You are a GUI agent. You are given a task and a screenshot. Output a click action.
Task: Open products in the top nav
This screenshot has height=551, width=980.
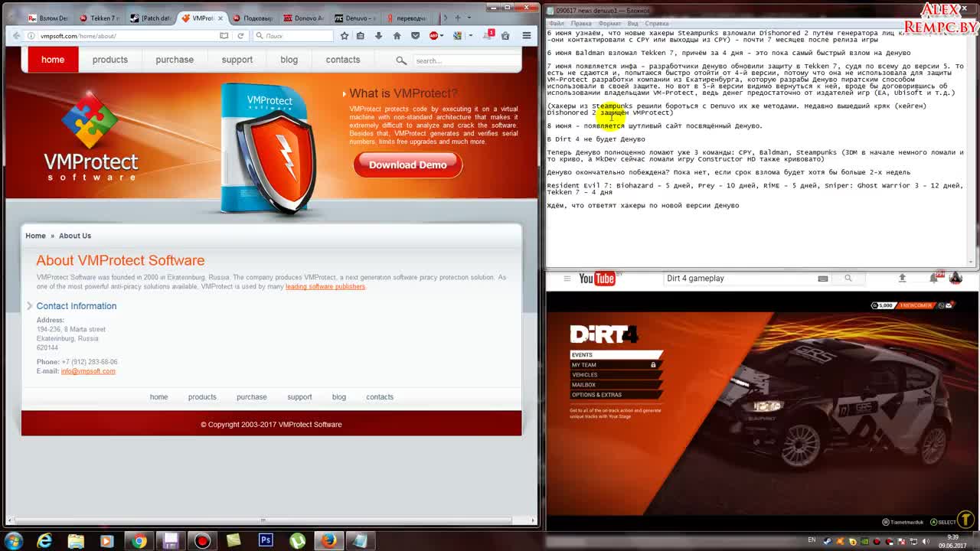click(110, 60)
